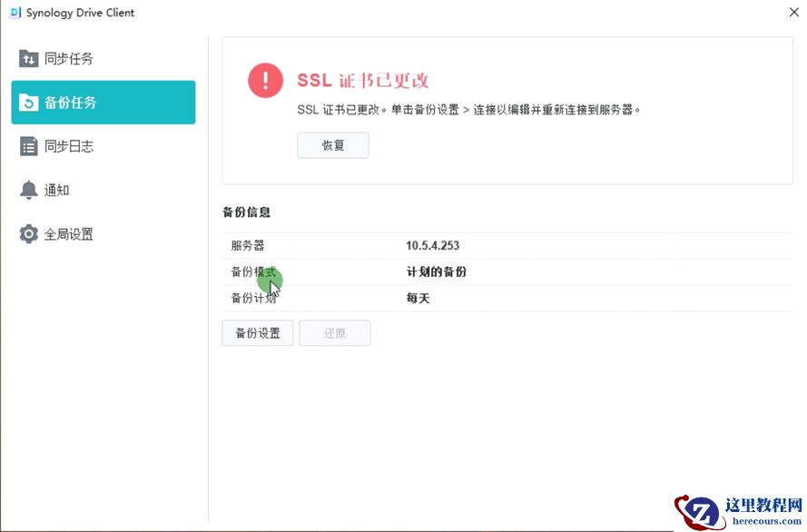Image resolution: width=807 pixels, height=532 pixels.
Task: Switch to the 同步日志 section
Action: pyautogui.click(x=64, y=146)
